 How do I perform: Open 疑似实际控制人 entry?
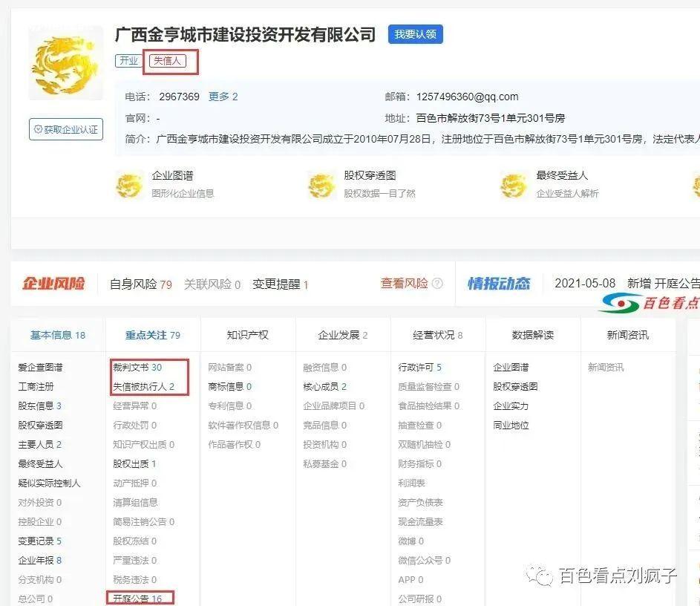[49, 483]
